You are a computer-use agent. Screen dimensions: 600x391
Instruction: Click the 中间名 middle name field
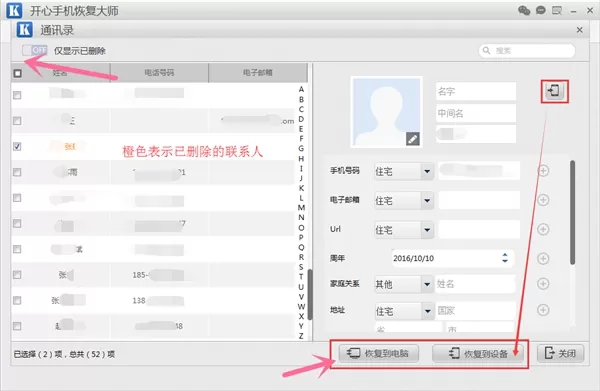476,113
